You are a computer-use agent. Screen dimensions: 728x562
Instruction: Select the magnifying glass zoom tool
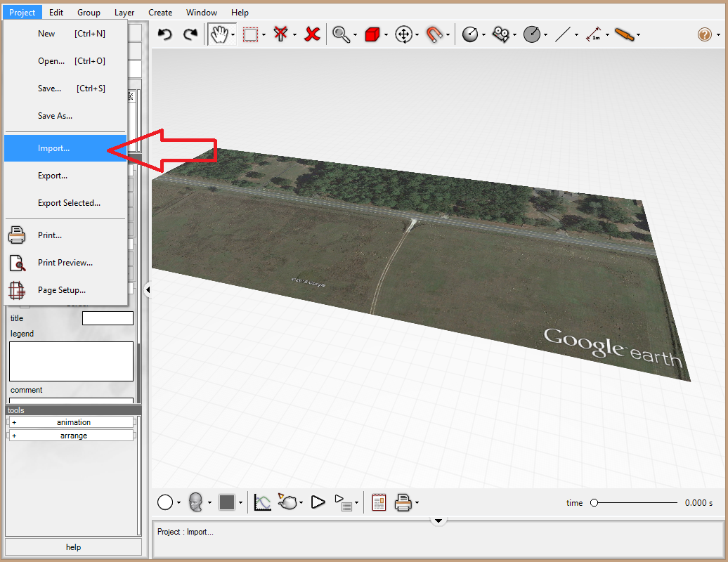click(x=342, y=35)
